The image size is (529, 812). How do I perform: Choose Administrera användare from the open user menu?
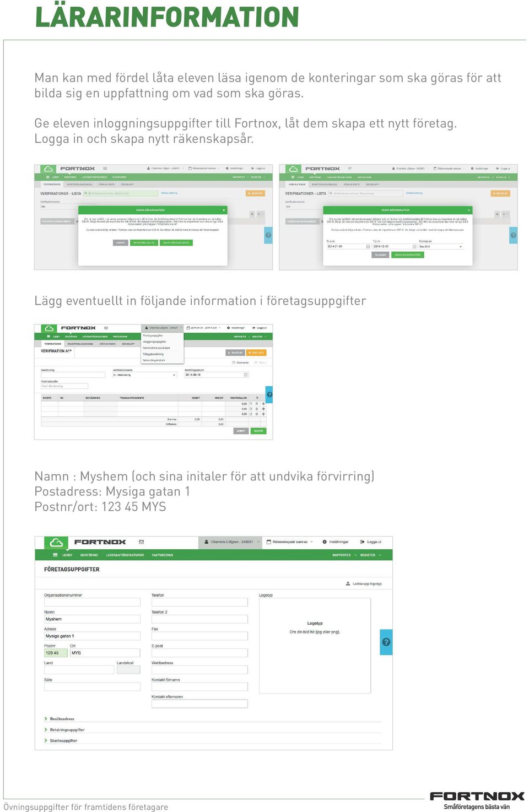pyautogui.click(x=156, y=348)
